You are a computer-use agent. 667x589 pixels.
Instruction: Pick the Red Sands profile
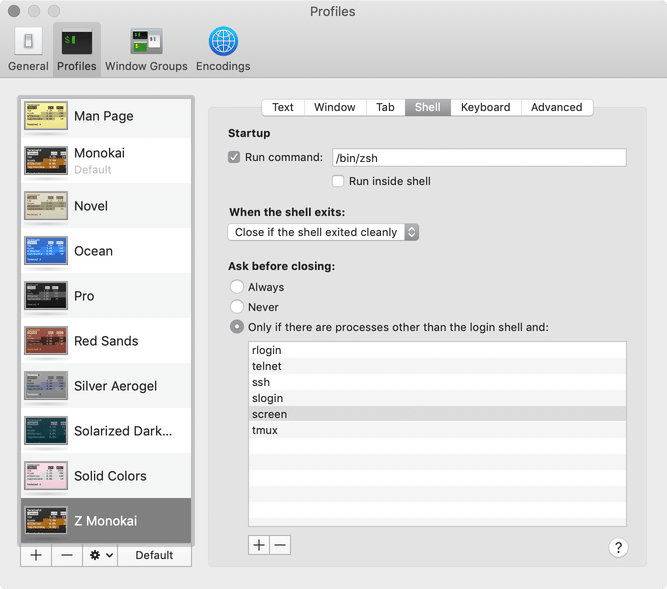pos(106,341)
